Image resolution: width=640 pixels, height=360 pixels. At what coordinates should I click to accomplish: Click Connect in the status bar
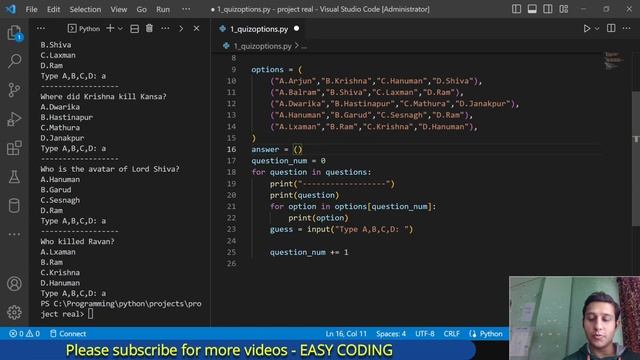[x=68, y=333]
